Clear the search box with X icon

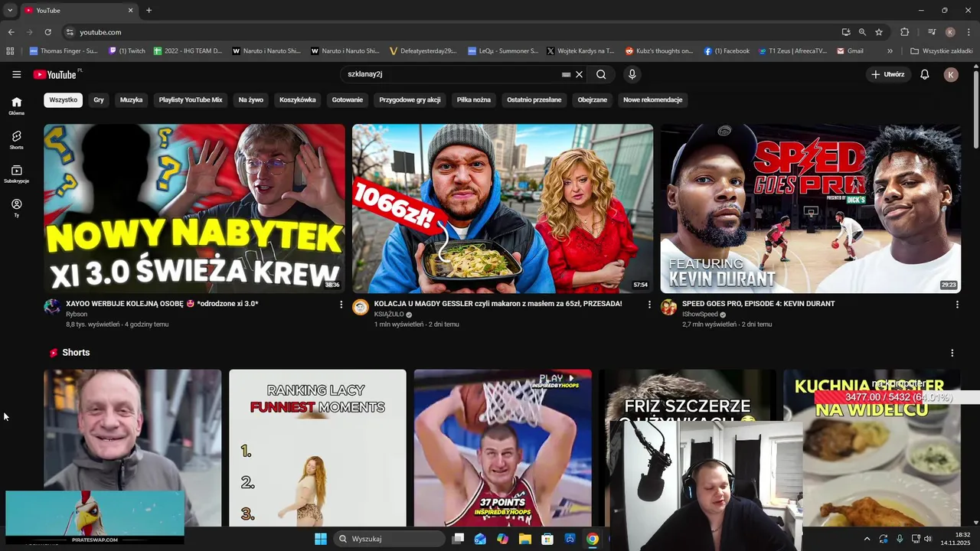click(580, 74)
